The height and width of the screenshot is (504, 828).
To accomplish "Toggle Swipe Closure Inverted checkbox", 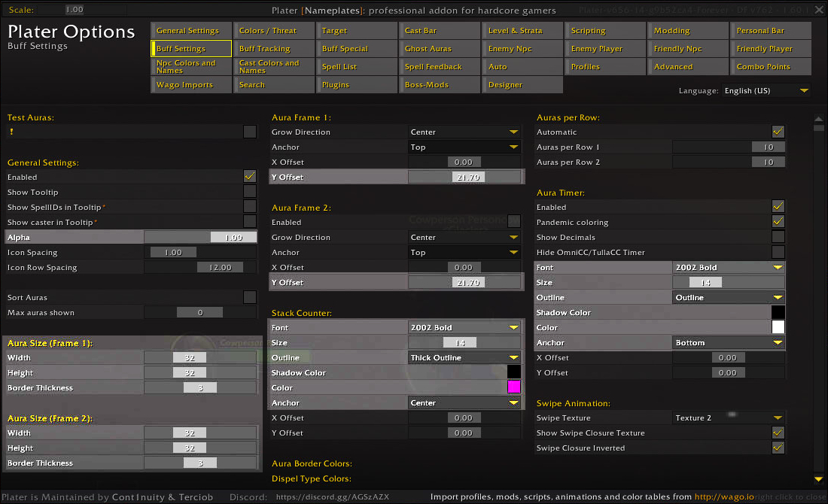I will (778, 448).
